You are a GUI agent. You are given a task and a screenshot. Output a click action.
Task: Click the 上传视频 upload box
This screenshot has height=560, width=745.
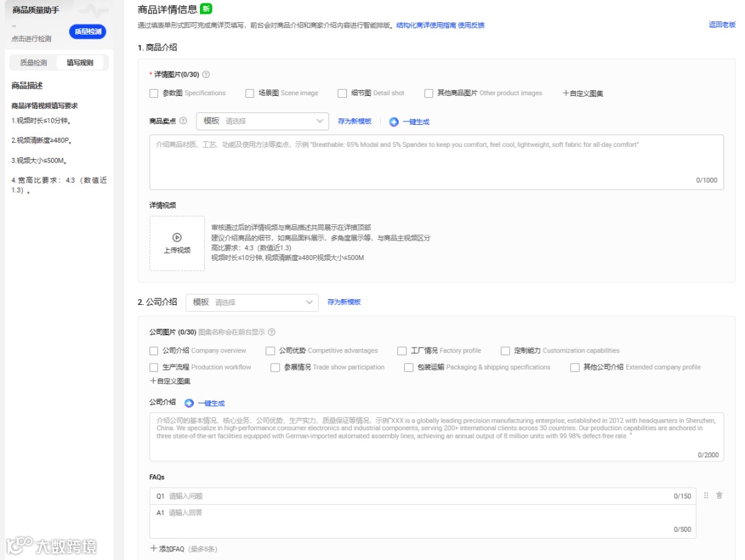tap(177, 243)
